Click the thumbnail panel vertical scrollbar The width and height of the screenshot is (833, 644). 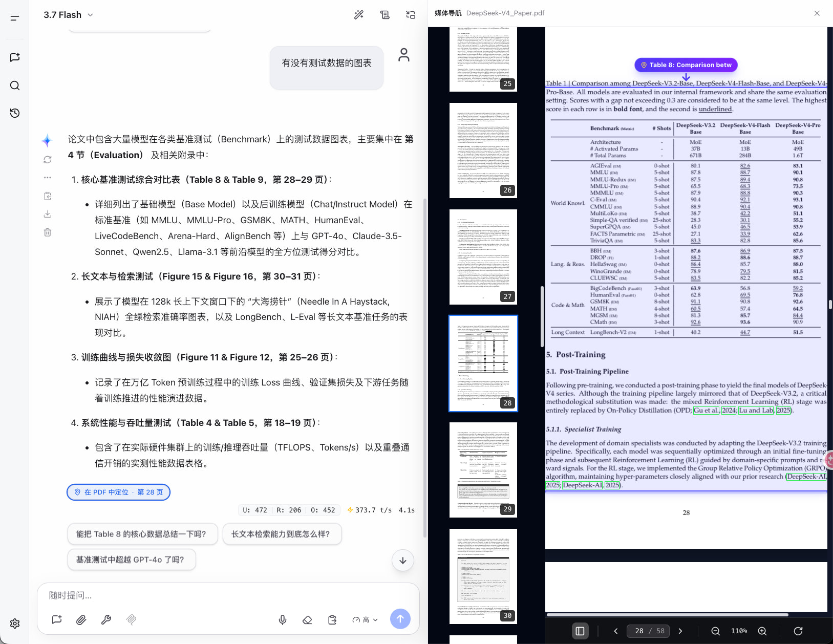click(542, 316)
